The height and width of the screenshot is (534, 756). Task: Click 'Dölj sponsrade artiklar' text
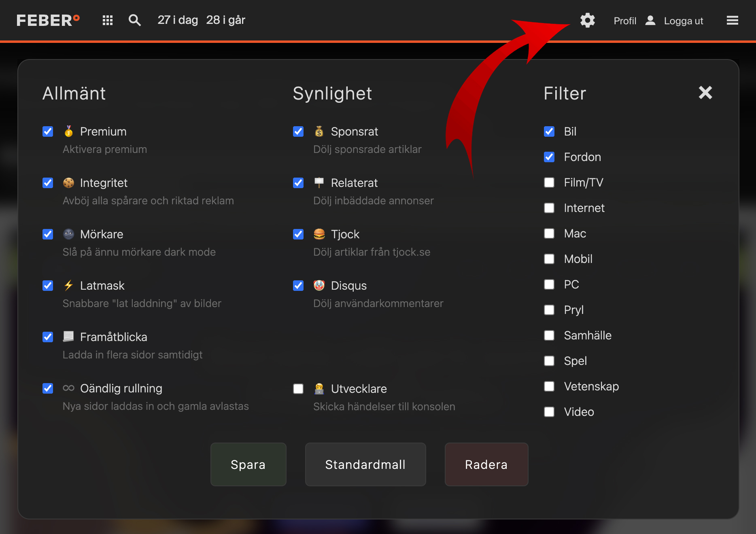(367, 149)
